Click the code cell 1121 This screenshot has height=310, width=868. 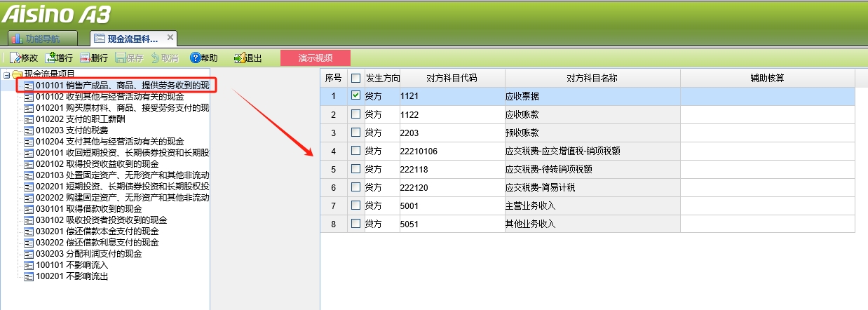tap(452, 96)
